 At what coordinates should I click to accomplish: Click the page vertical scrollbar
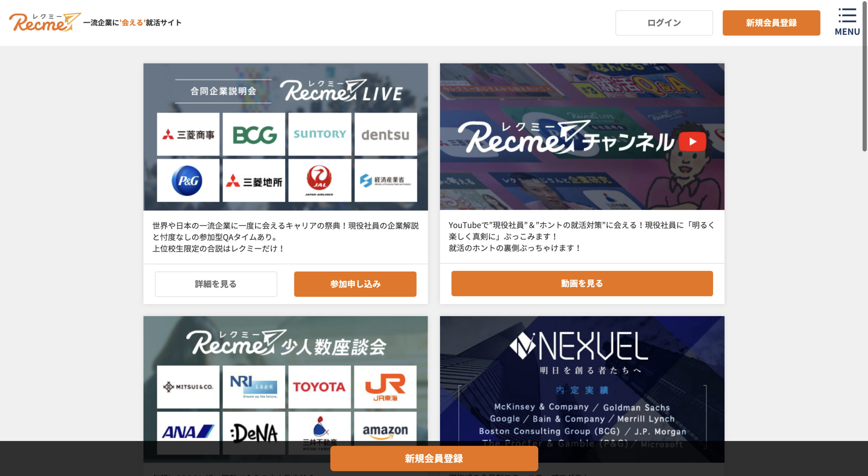tap(865, 76)
